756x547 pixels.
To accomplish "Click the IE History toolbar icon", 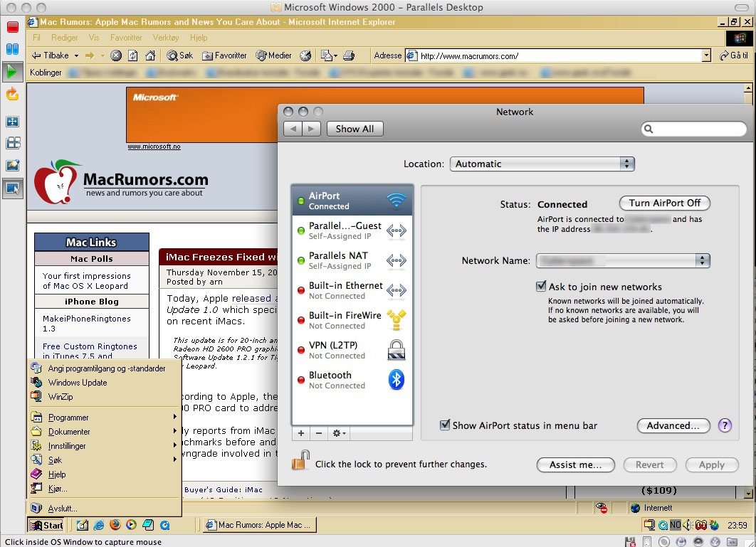I will pos(305,55).
